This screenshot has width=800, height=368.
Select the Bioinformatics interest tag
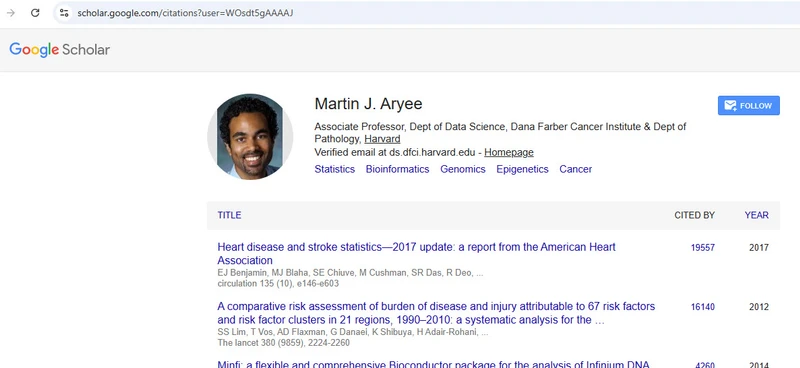[397, 169]
